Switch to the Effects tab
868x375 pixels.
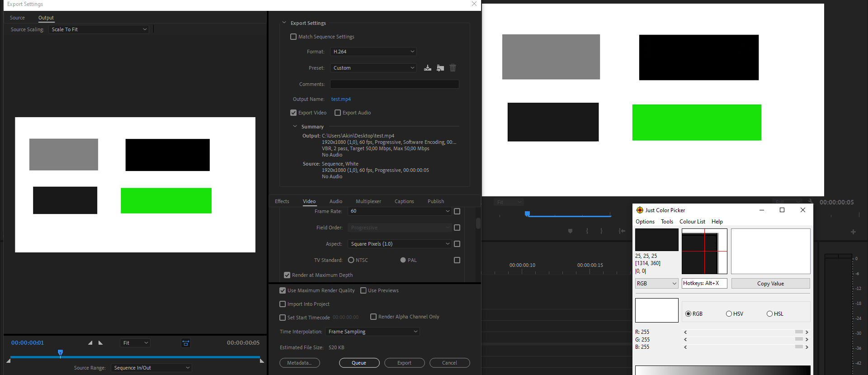click(x=282, y=201)
